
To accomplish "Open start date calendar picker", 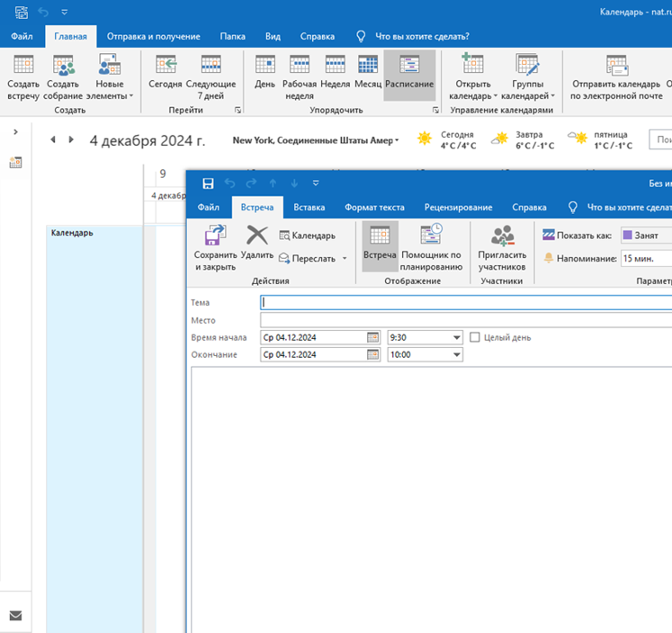I will click(373, 337).
